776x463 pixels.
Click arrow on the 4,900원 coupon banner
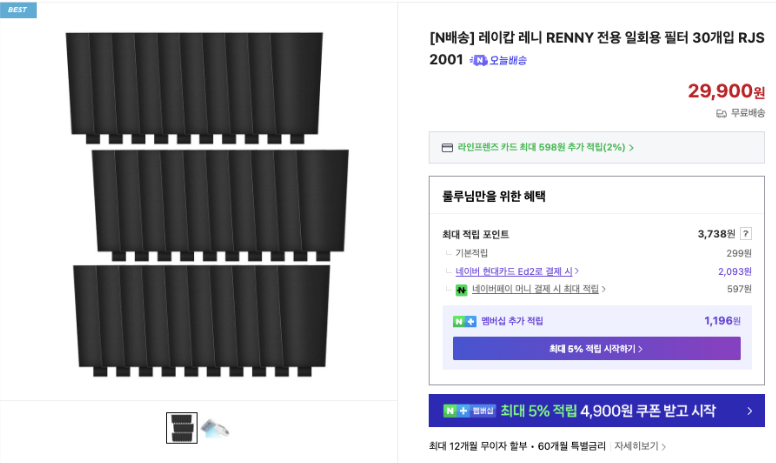click(x=749, y=411)
